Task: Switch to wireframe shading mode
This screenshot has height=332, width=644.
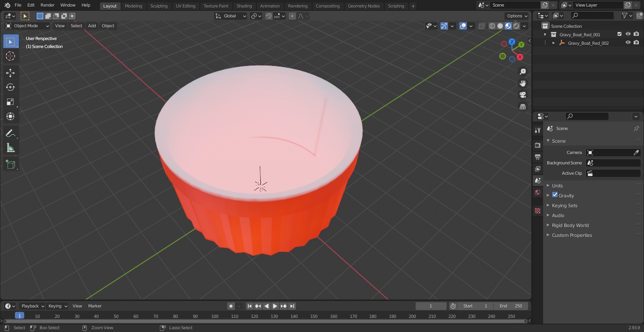Action: tap(492, 26)
